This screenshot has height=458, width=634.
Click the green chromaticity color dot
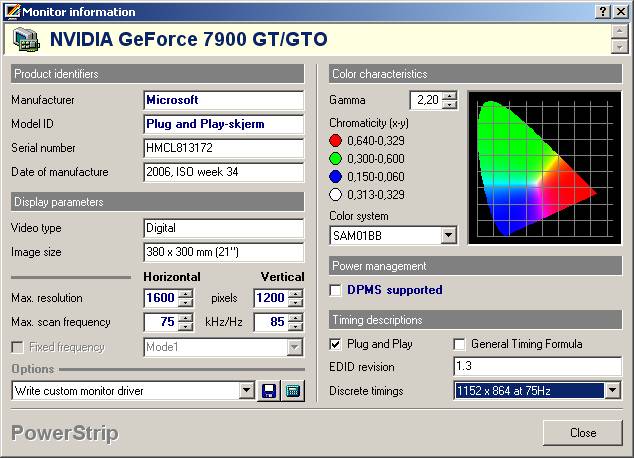pos(335,158)
